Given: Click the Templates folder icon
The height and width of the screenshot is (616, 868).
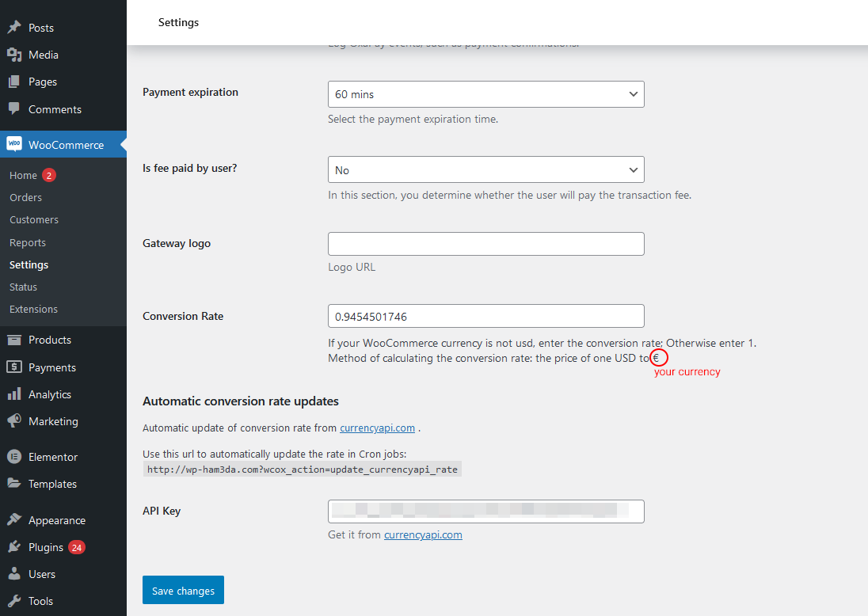Looking at the screenshot, I should point(14,483).
